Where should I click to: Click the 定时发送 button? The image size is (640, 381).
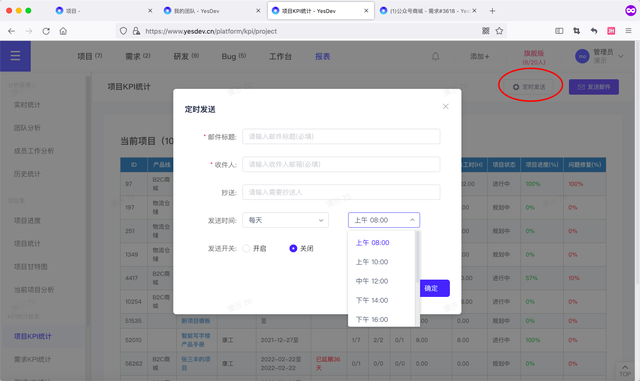click(x=529, y=87)
